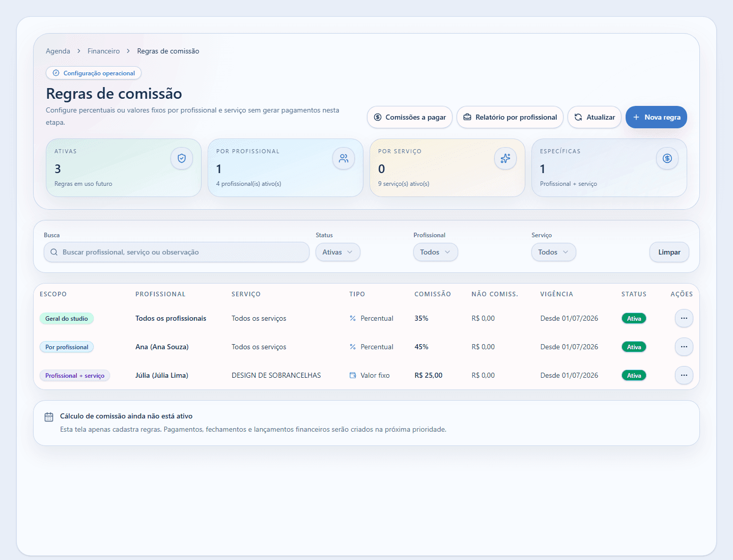
Task: Click the magnifier icon in search field
Action: tap(54, 252)
